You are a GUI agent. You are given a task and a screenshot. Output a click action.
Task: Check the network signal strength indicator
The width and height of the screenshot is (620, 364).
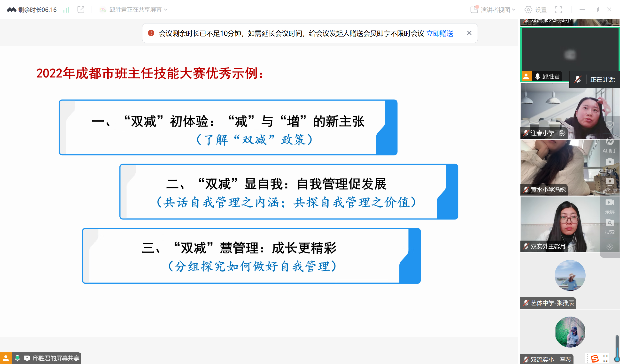pos(66,10)
